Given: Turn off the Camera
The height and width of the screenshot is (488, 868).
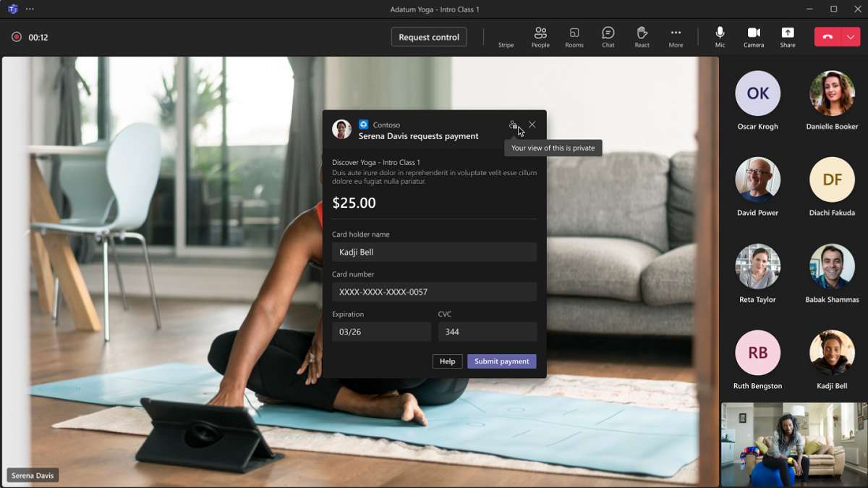Looking at the screenshot, I should 754,38.
